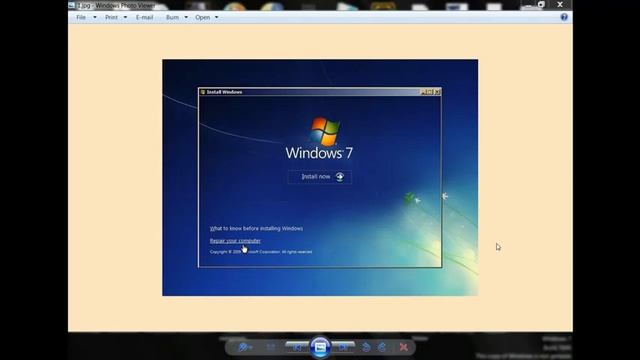
Task: Click Install now in the displayed photo
Action: 320,177
